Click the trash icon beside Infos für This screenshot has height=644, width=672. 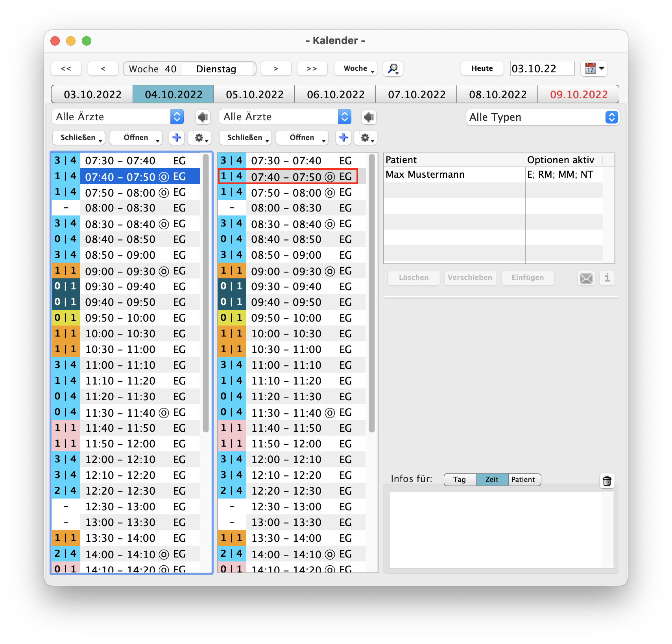607,481
